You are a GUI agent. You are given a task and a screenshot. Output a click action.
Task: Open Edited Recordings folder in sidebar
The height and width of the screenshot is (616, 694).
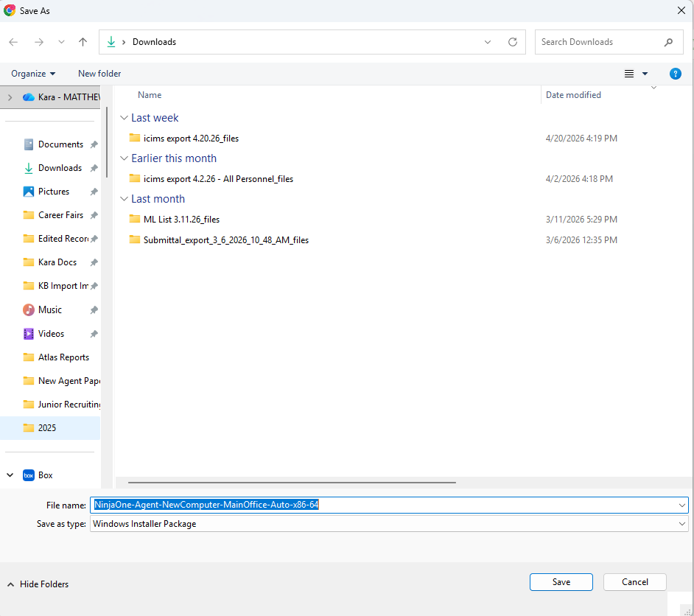63,239
